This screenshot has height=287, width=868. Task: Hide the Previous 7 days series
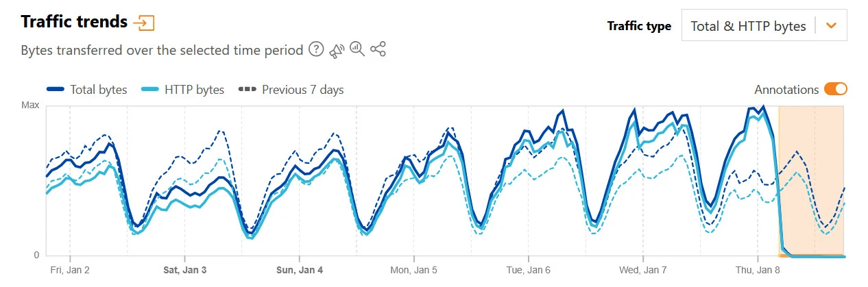pos(302,90)
